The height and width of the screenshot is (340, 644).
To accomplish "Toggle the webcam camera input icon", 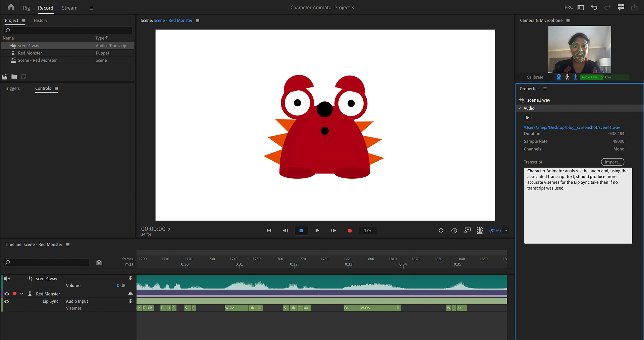I will tap(558, 77).
